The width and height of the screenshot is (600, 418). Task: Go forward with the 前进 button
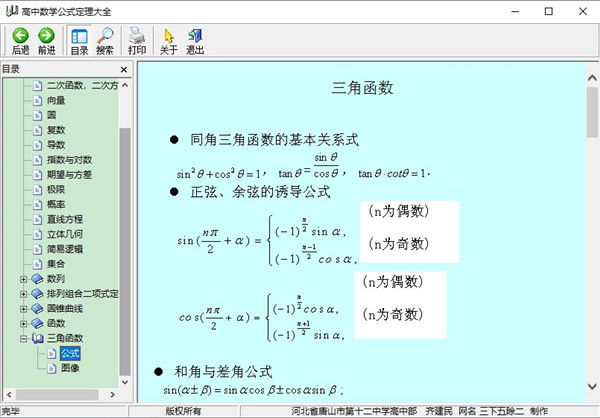coord(46,41)
